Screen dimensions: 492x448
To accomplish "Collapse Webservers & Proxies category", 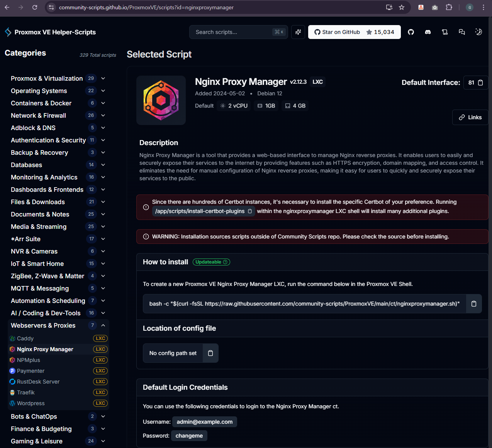I will click(x=58, y=325).
